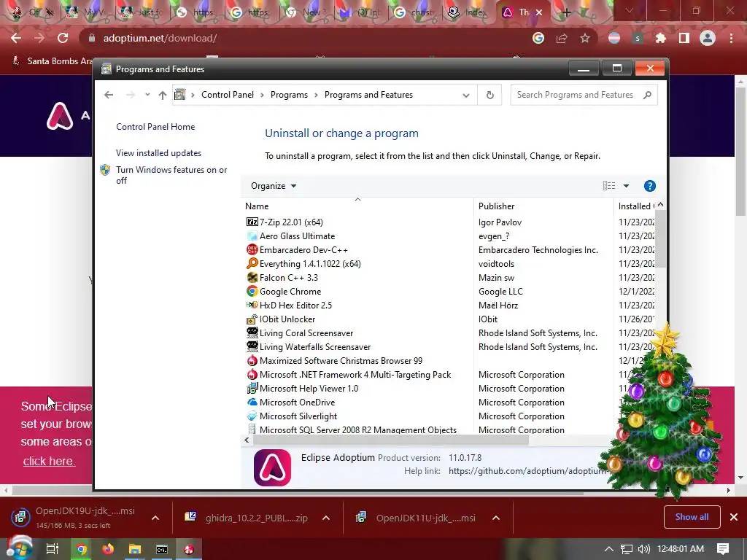The height and width of the screenshot is (560, 747).
Task: Click the Google Chrome list icon
Action: 252,291
